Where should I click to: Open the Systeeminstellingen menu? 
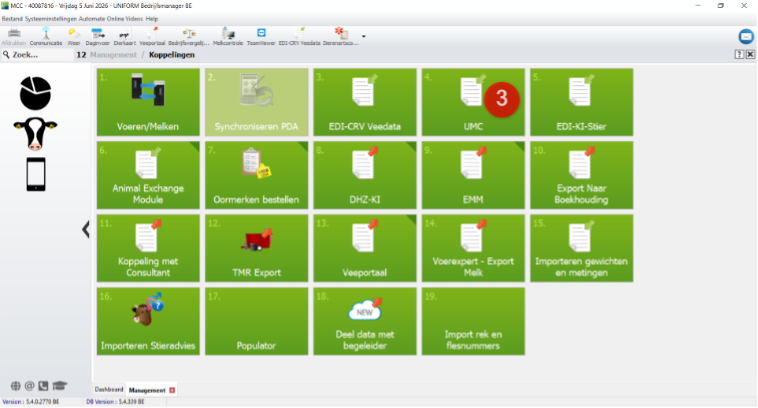click(x=51, y=19)
